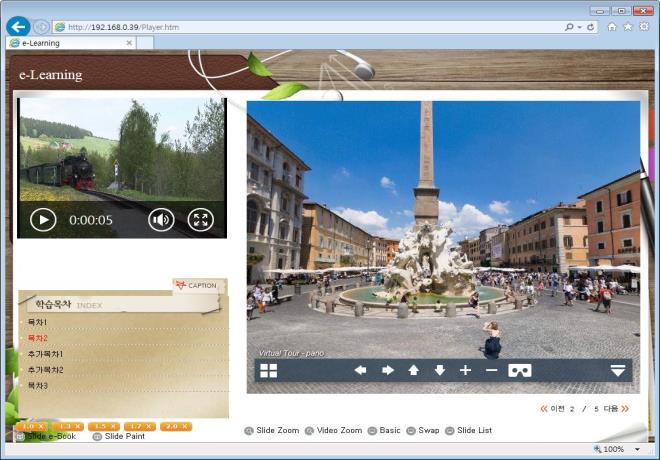Switch to the e-Learning tab

(x=71, y=43)
